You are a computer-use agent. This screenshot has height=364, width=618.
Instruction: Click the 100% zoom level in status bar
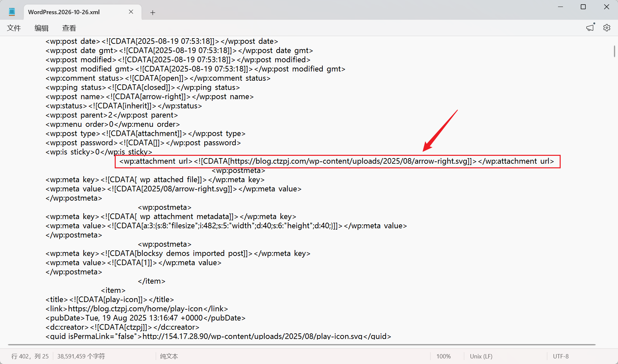point(444,356)
